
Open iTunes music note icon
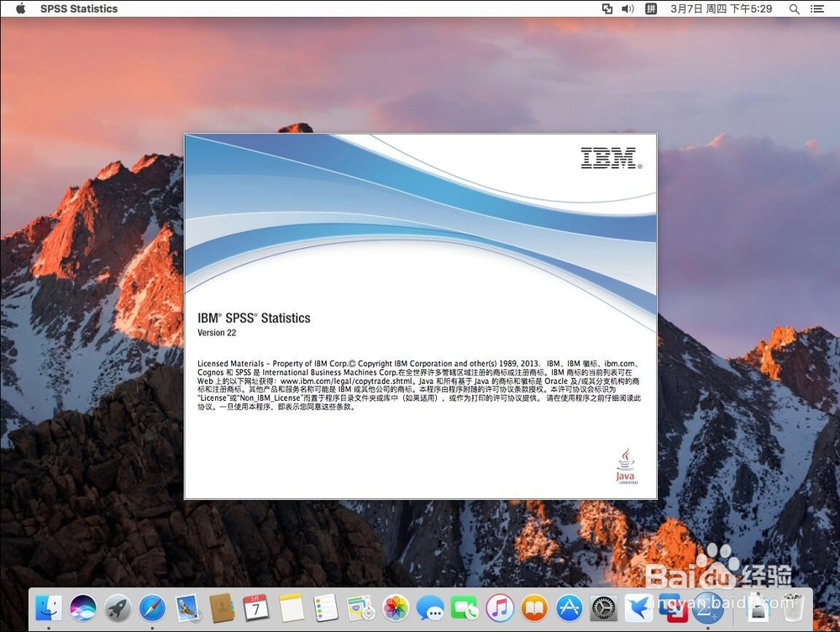500,608
